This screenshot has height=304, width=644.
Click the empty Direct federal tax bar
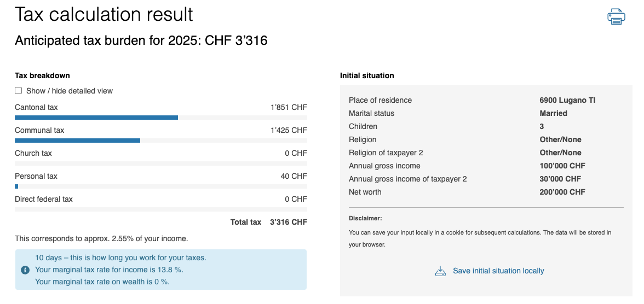point(160,209)
